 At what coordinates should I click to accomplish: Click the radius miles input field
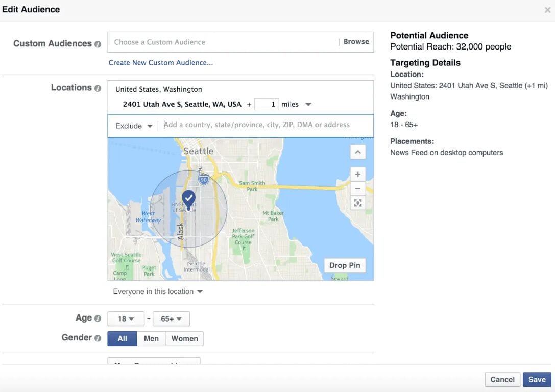266,104
